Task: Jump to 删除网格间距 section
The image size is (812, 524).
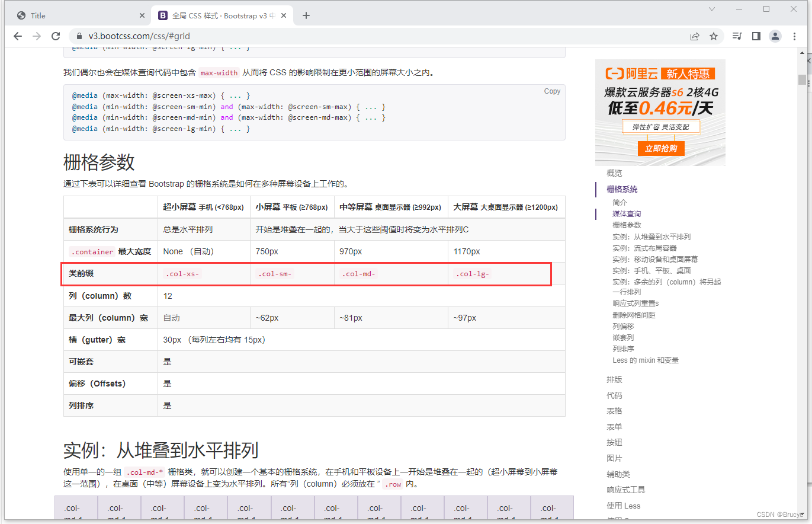Action: tap(634, 315)
